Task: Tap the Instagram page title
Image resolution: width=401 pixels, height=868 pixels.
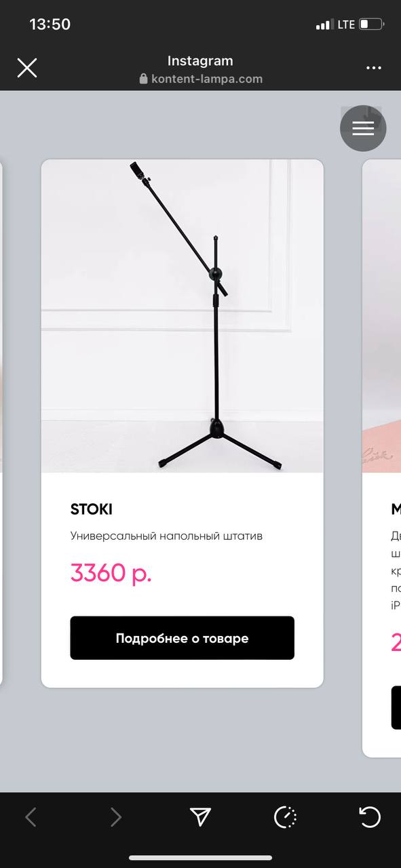Action: coord(200,60)
